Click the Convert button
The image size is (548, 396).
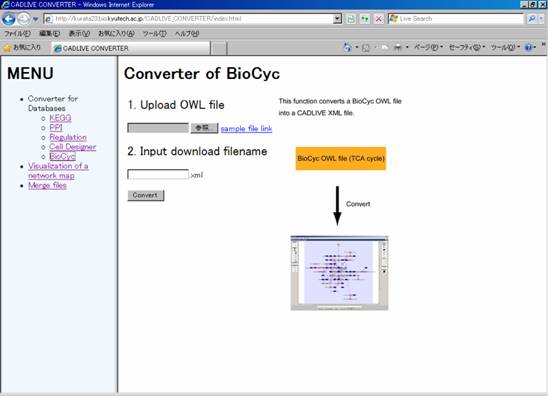pyautogui.click(x=145, y=195)
